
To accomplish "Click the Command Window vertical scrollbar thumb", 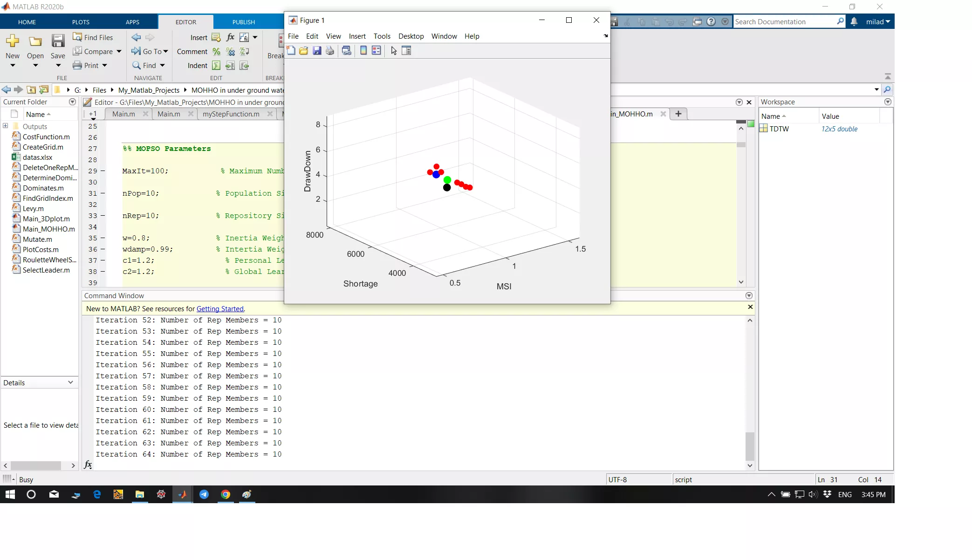I will tap(750, 445).
